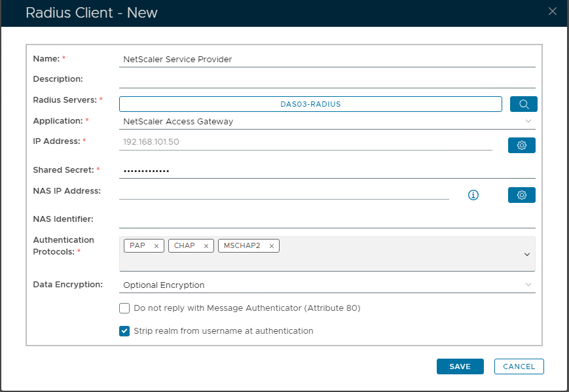The height and width of the screenshot is (392, 569).
Task: Remove the MSCHAP2 protocol tag
Action: tap(271, 246)
